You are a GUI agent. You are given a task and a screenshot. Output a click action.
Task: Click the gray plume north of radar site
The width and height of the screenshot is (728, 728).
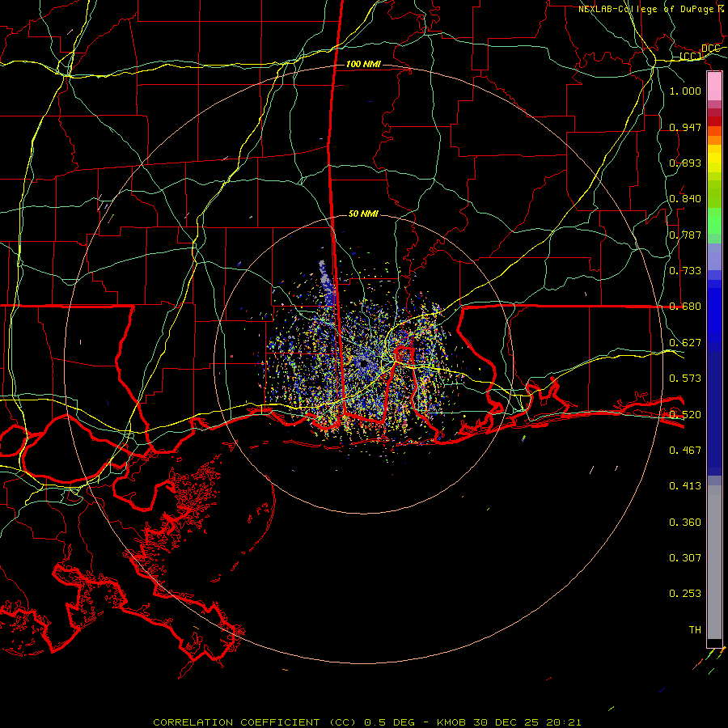(325, 281)
